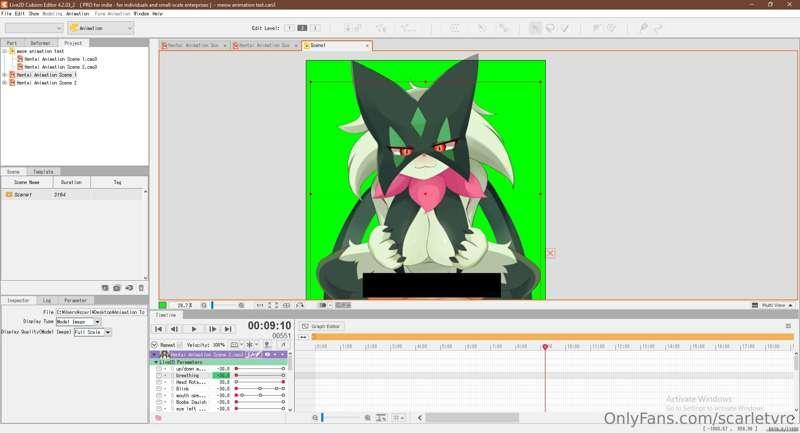Toggle visibility eye on purple track header
This screenshot has height=433, width=800.
(267, 354)
